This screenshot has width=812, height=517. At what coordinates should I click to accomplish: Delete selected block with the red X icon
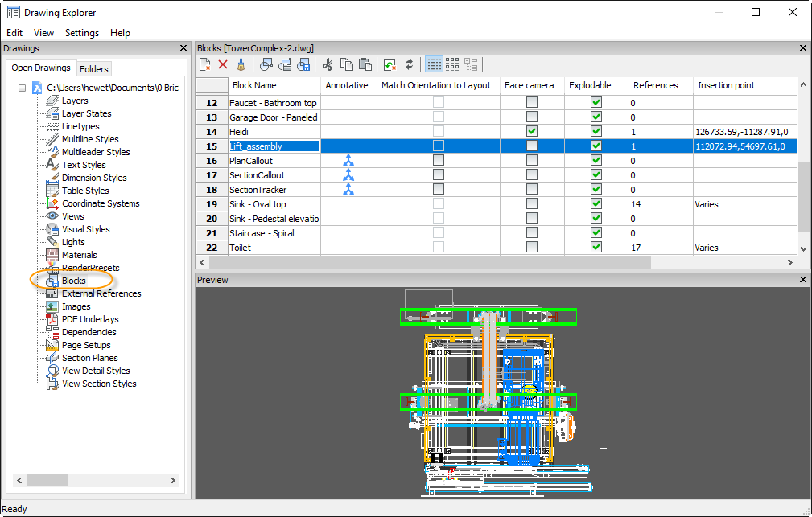pos(223,64)
